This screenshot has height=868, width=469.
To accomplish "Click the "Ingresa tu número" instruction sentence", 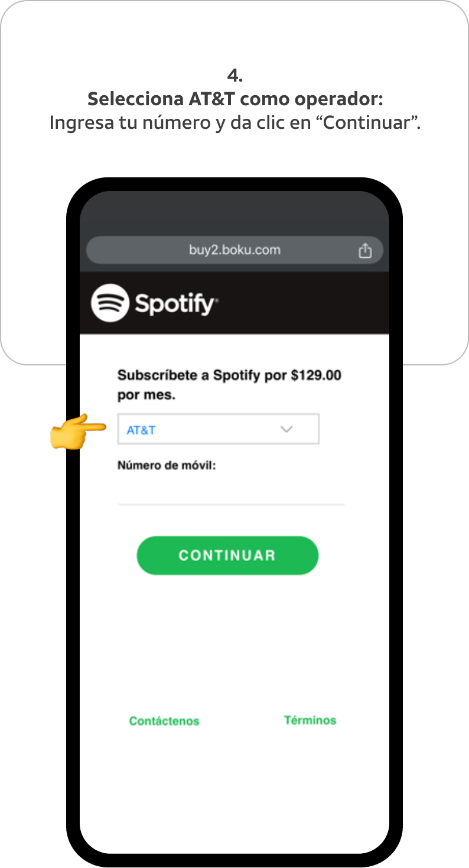I will (x=235, y=123).
